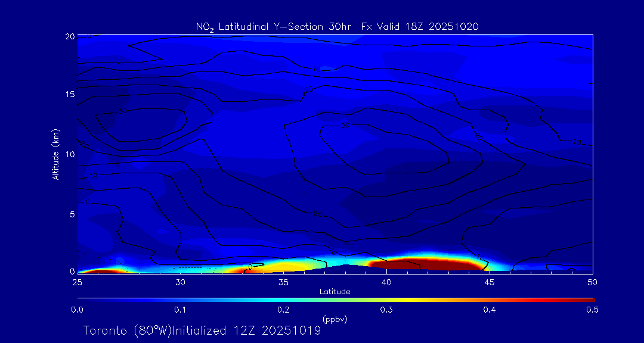Click the 0.4 colorbar tick value
The image size is (644, 343).
490,310
